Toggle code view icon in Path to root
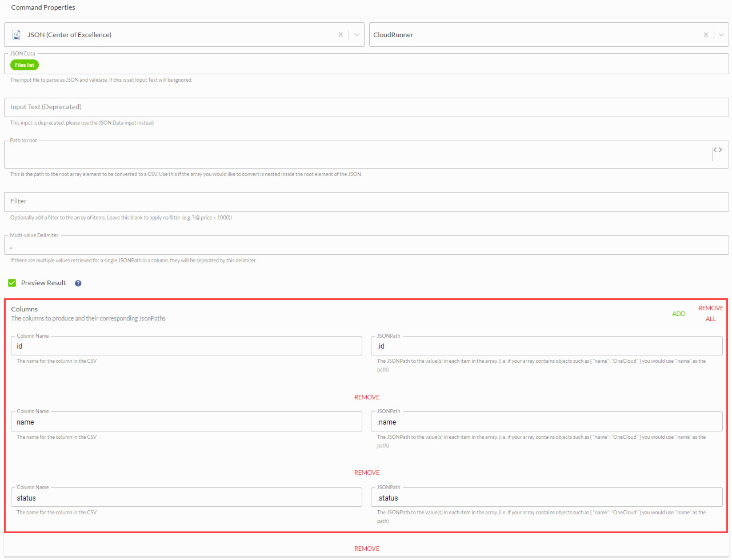The height and width of the screenshot is (560, 732). pyautogui.click(x=717, y=150)
